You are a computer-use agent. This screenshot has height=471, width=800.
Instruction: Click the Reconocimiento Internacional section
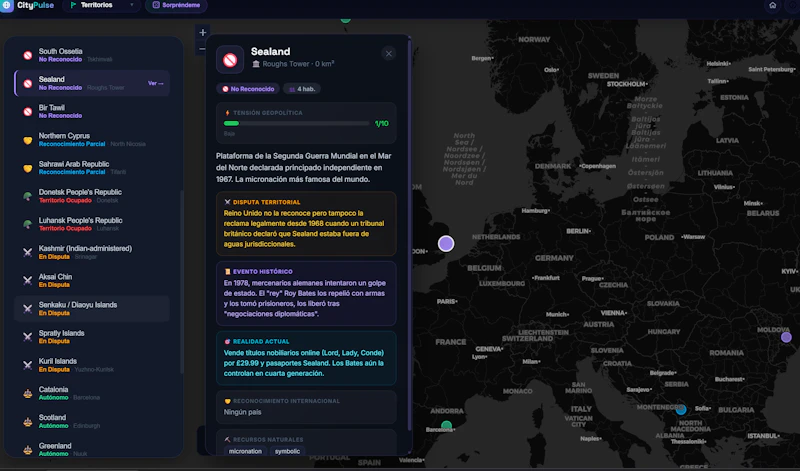point(306,407)
